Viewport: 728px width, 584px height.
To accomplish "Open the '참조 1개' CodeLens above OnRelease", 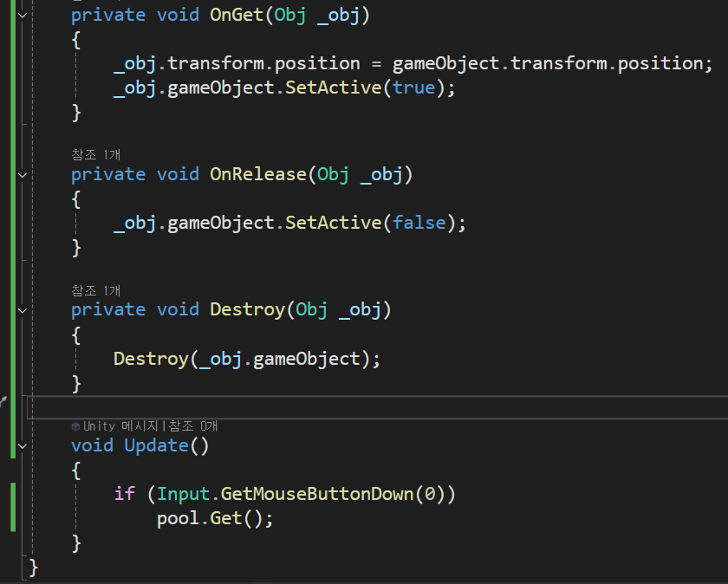I will point(95,154).
